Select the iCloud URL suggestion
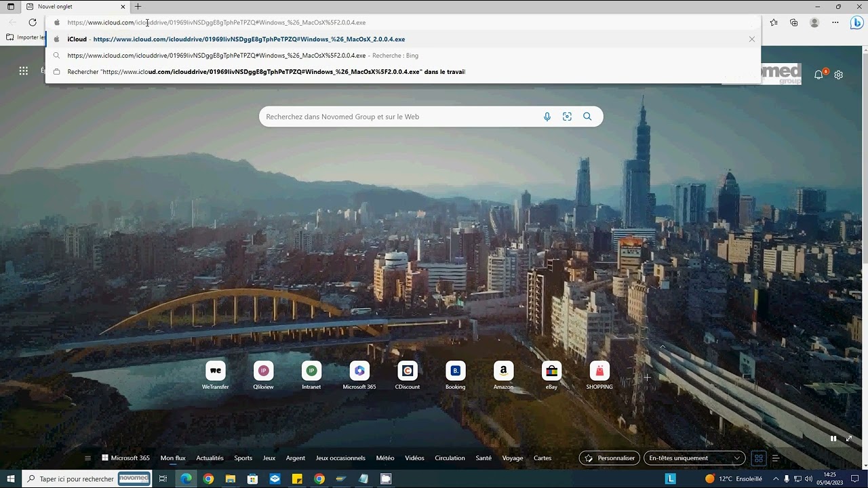This screenshot has height=488, width=868. pos(403,39)
